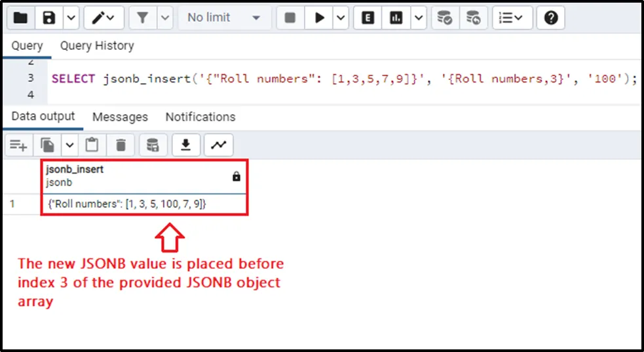Open the query tool help icon
644x352 pixels.
point(550,18)
